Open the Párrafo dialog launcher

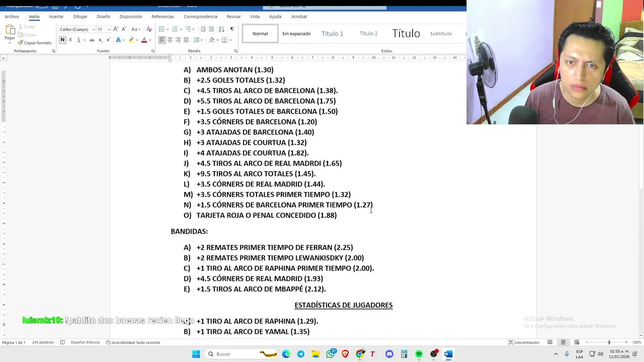click(x=235, y=51)
